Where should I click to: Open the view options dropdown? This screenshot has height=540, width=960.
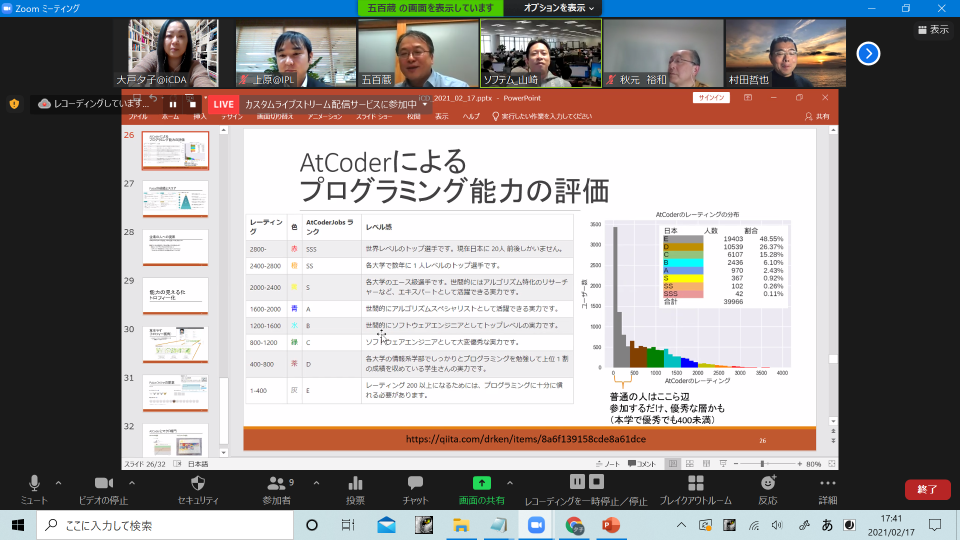pyautogui.click(x=559, y=8)
